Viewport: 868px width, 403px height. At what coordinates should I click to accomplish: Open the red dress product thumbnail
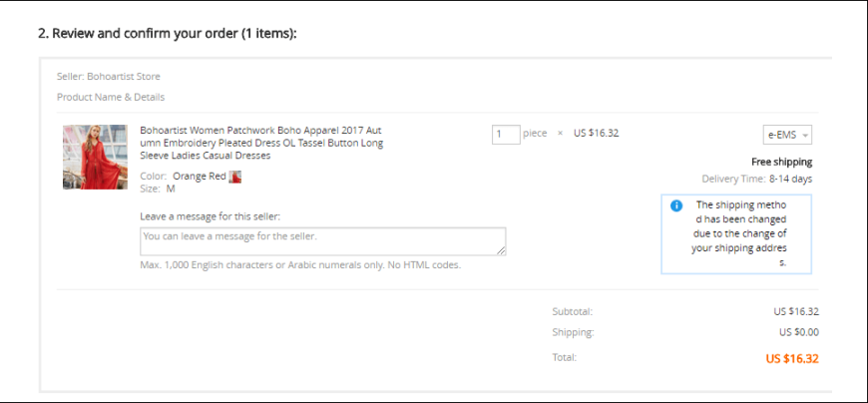coord(95,157)
